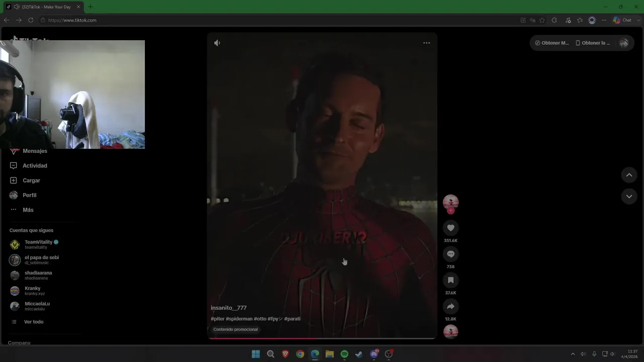644x362 pixels.
Task: Mute the TikTok video sound
Action: pos(217,43)
